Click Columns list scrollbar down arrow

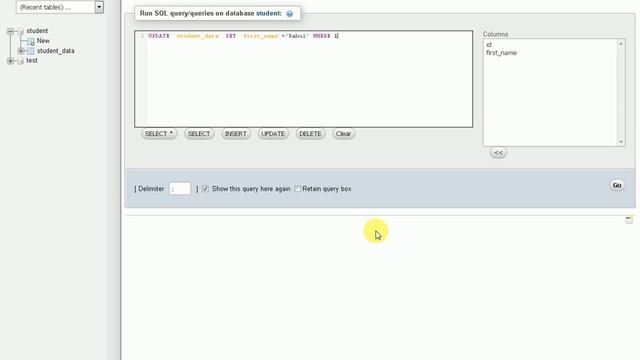click(x=621, y=142)
